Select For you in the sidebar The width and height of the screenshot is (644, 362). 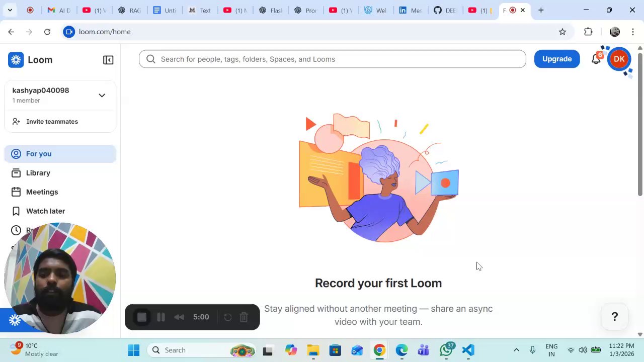point(60,154)
